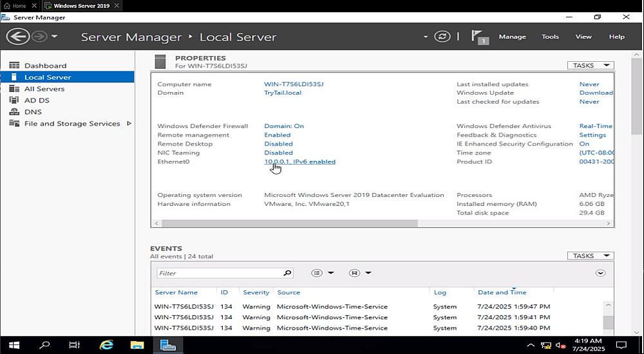The image size is (644, 354).
Task: Open taskbar Search magnifier
Action: (x=44, y=345)
